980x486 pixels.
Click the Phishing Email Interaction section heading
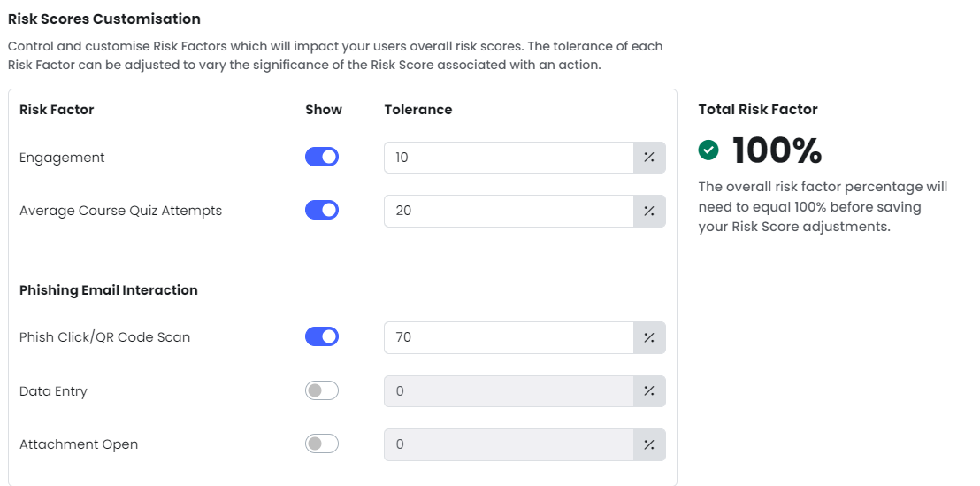[x=109, y=290]
